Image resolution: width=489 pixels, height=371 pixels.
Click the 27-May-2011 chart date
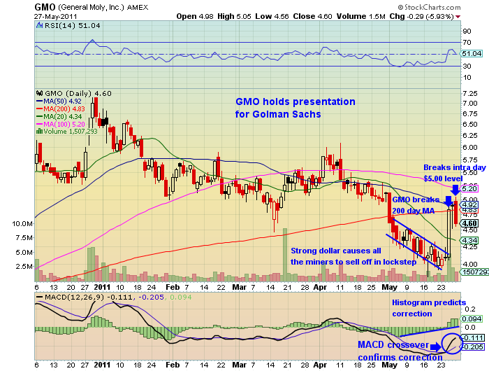[55, 16]
